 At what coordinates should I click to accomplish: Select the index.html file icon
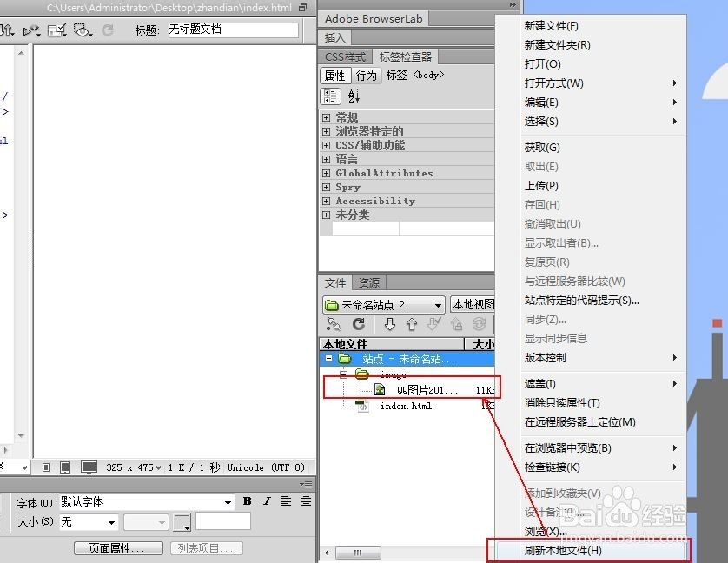[x=361, y=406]
